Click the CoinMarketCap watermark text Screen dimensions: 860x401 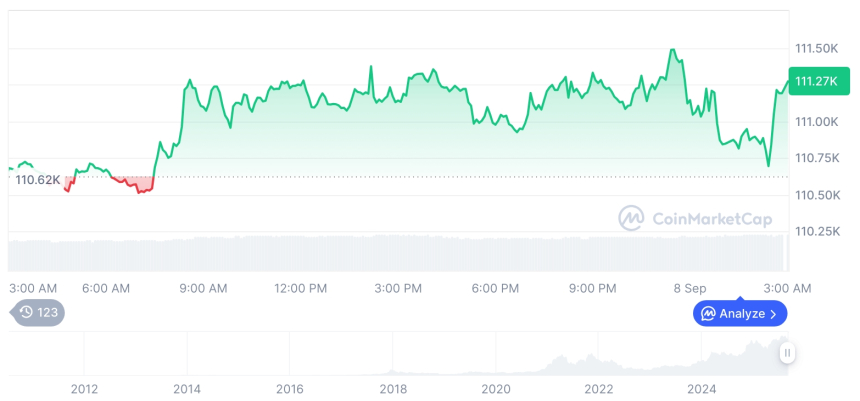pos(712,219)
